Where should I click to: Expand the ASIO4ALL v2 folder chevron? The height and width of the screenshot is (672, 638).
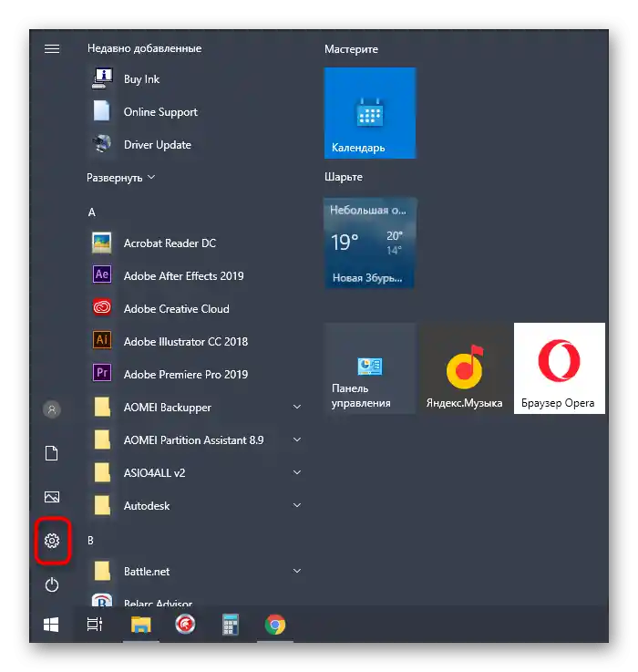coord(297,472)
